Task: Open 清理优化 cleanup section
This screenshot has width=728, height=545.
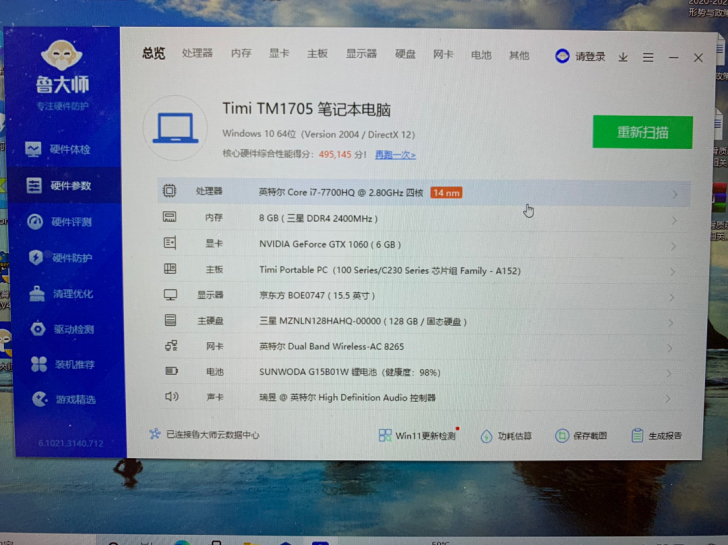Action: click(x=61, y=293)
